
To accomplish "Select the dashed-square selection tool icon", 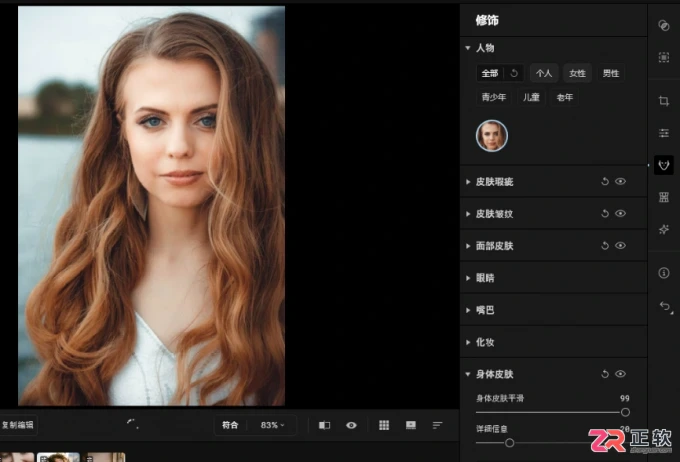I will pos(664,57).
